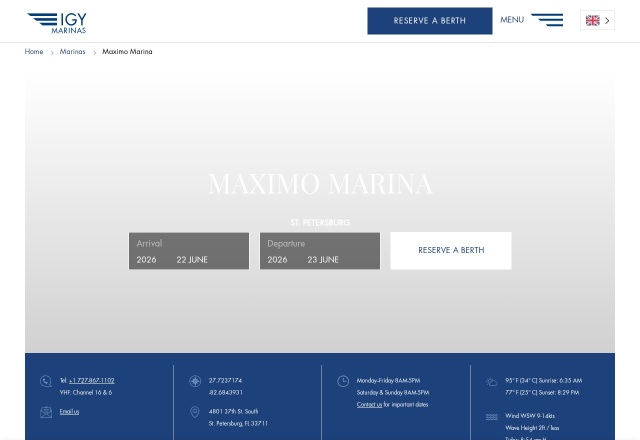The width and height of the screenshot is (640, 440).
Task: Click the compass coordinates icon
Action: click(x=195, y=381)
